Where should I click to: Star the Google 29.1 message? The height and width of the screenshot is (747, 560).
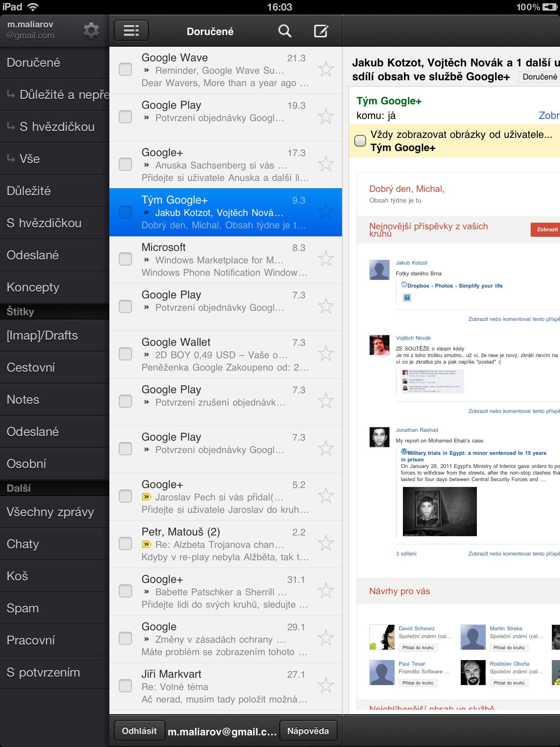click(x=326, y=638)
